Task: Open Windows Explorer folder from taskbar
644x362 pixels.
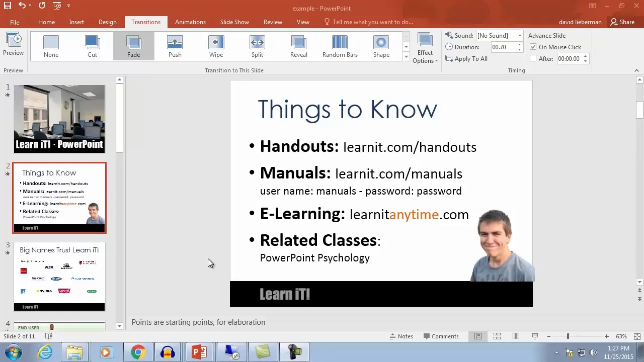Action: pyautogui.click(x=74, y=352)
